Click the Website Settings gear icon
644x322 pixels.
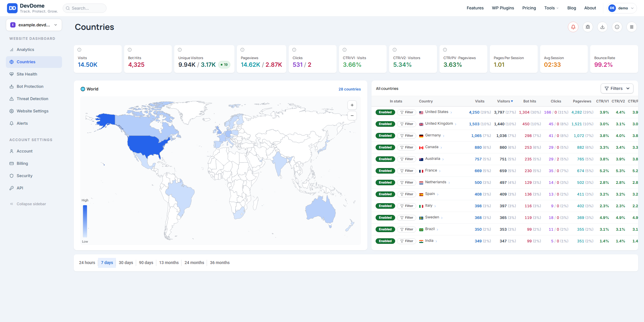(x=12, y=111)
